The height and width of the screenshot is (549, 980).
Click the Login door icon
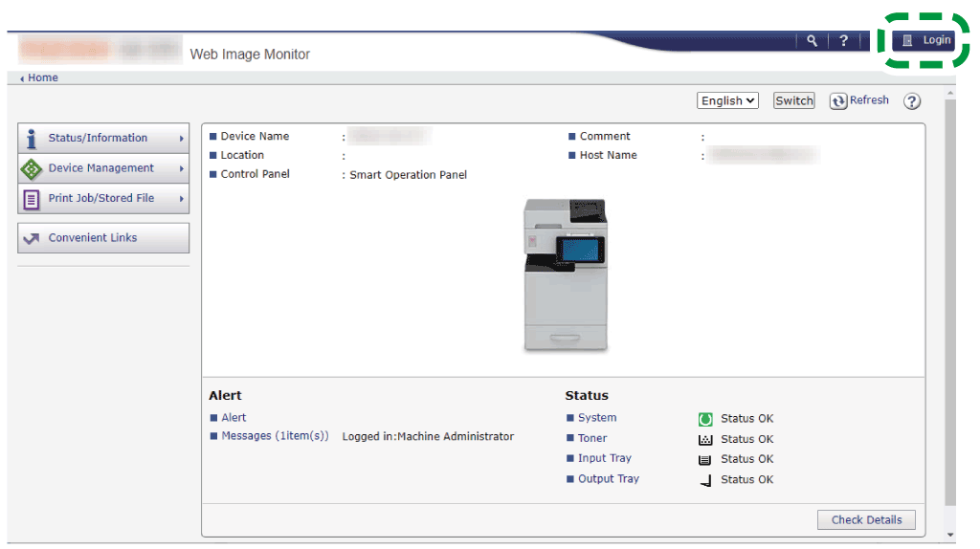coord(907,40)
